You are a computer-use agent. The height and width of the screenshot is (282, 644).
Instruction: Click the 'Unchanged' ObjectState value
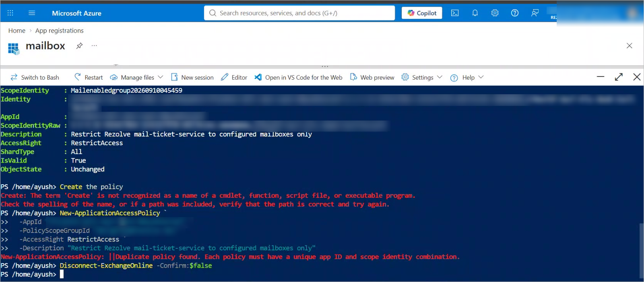[88, 169]
